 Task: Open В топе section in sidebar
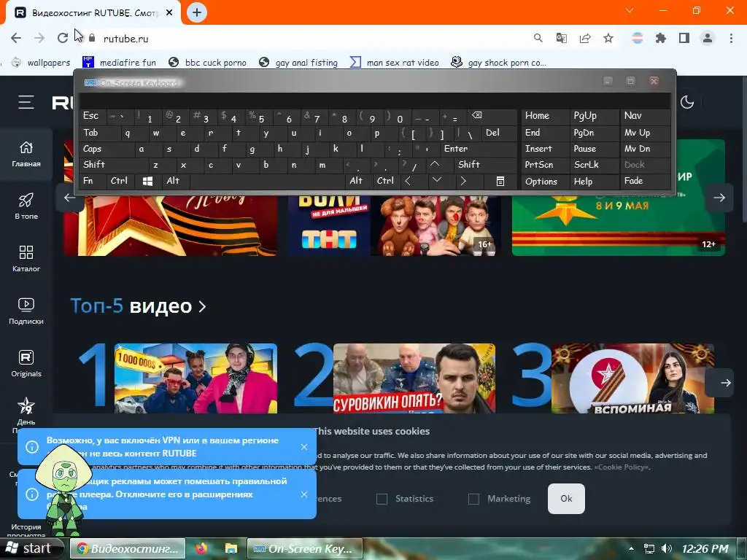tap(26, 206)
